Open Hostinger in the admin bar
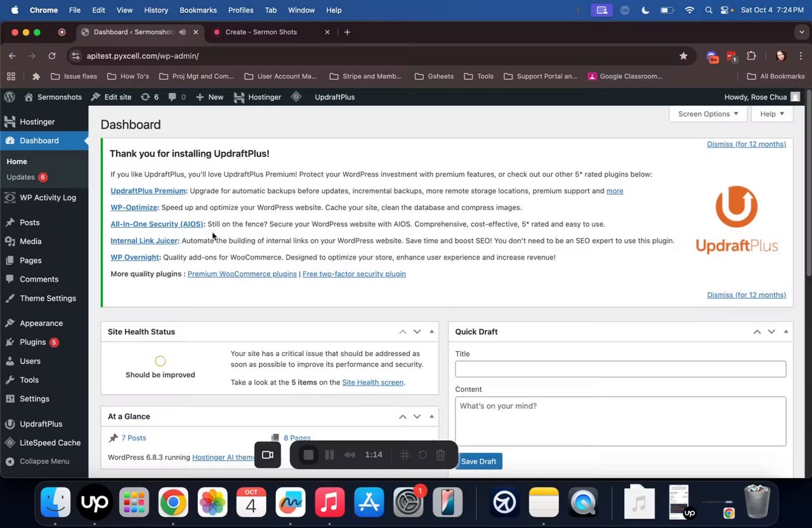This screenshot has width=812, height=528. (x=258, y=97)
